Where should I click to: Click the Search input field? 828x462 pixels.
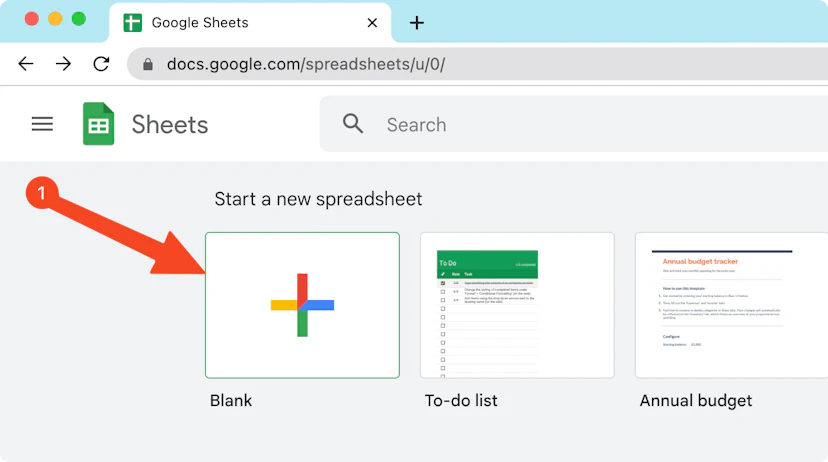pos(574,124)
